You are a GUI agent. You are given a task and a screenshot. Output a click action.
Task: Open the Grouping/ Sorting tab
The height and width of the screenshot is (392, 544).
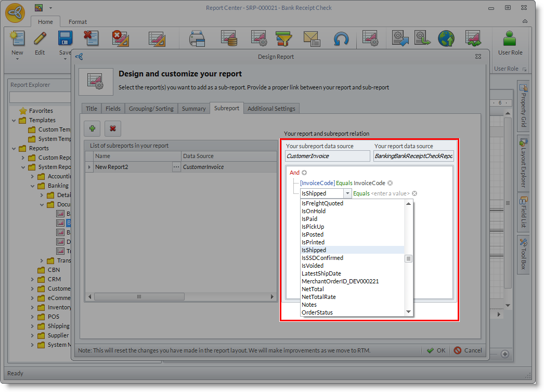tap(151, 109)
